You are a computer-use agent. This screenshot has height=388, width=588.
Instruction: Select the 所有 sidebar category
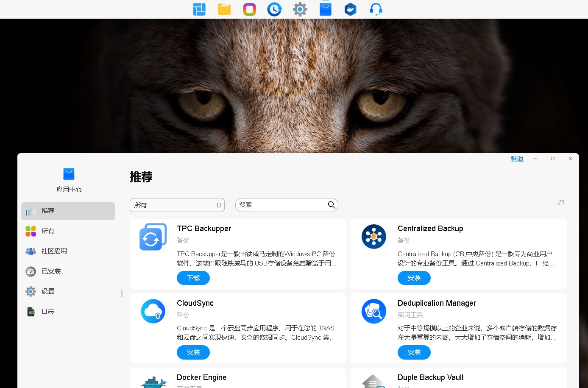click(68, 231)
